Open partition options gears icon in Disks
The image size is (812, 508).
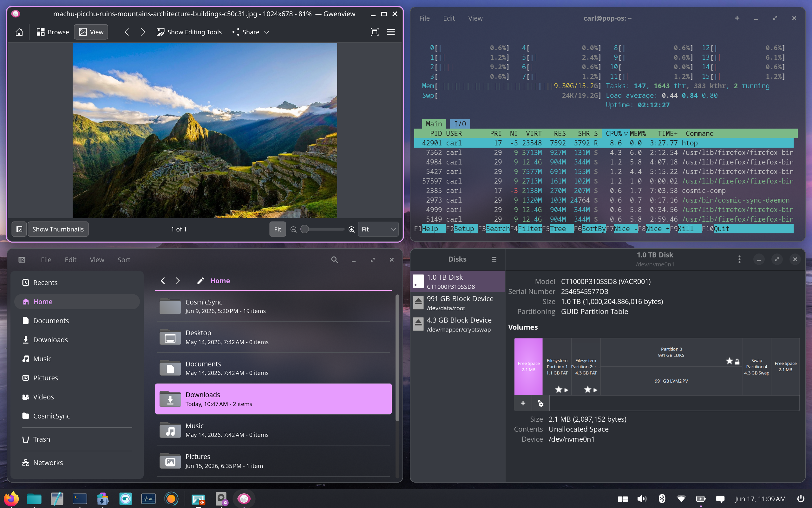tap(540, 403)
